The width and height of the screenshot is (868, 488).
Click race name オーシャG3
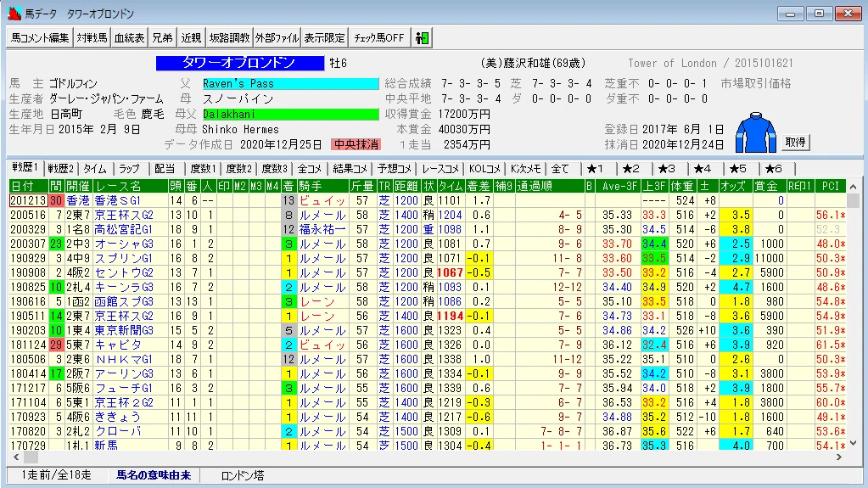(x=123, y=244)
